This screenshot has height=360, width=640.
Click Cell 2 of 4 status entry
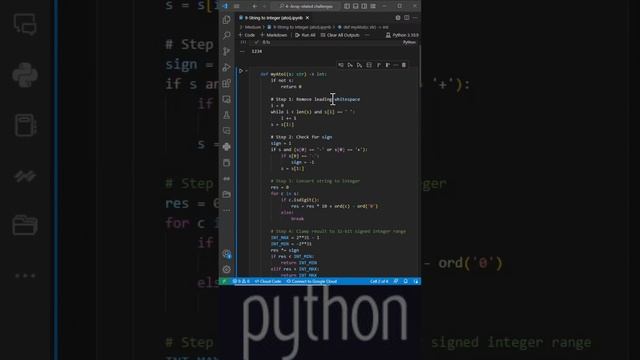[379, 281]
